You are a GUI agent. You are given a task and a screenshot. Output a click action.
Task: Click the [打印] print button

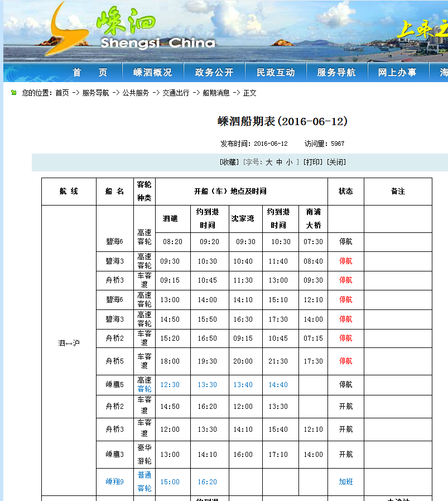312,161
